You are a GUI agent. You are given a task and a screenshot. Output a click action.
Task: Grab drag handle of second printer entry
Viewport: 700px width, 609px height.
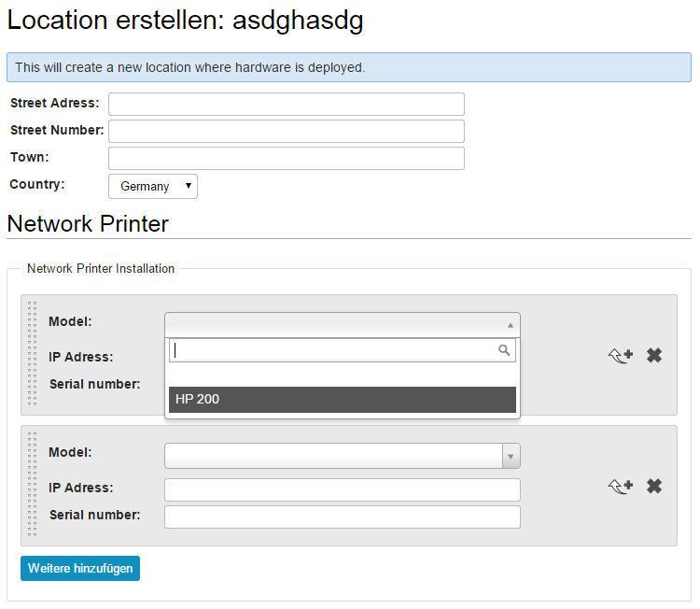click(32, 485)
